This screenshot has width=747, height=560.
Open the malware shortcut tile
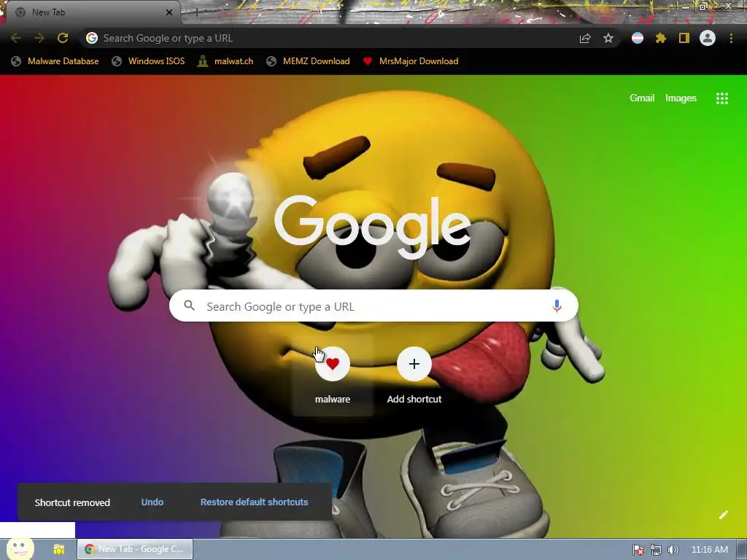pyautogui.click(x=333, y=376)
